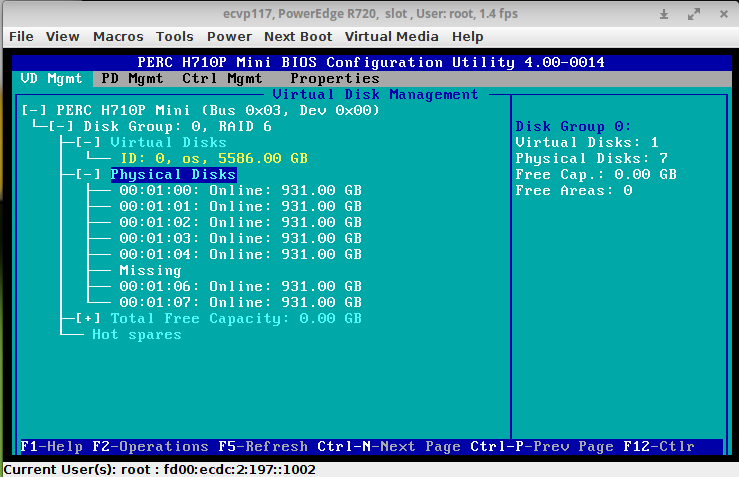The width and height of the screenshot is (739, 477).
Task: Click the maximize window icon in title bar
Action: (692, 15)
